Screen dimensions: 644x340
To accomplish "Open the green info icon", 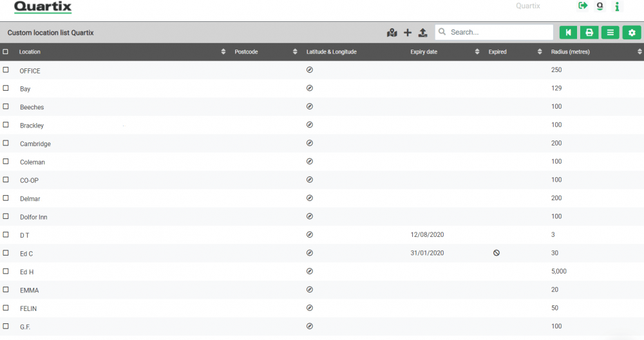I will pos(617,6).
